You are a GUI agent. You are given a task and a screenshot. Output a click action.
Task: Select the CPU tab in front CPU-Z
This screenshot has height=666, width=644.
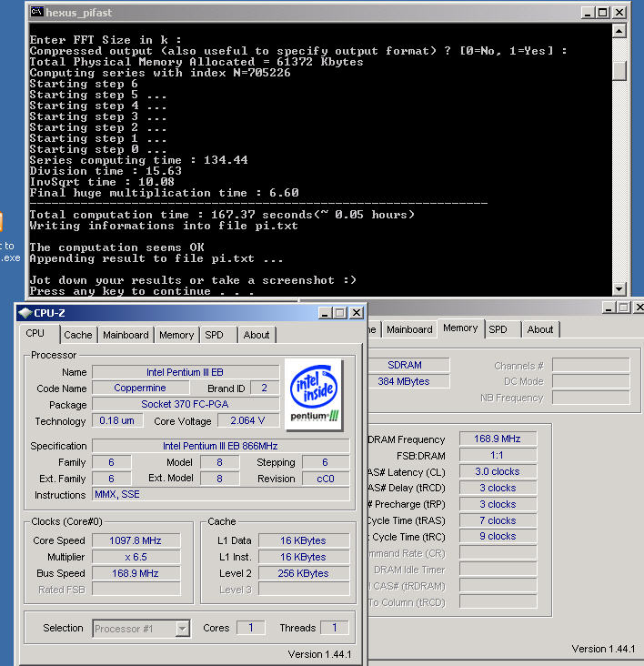[35, 333]
